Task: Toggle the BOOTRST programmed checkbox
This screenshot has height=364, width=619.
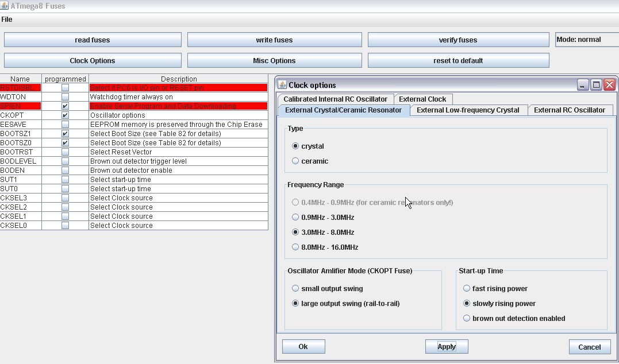Action: click(65, 152)
